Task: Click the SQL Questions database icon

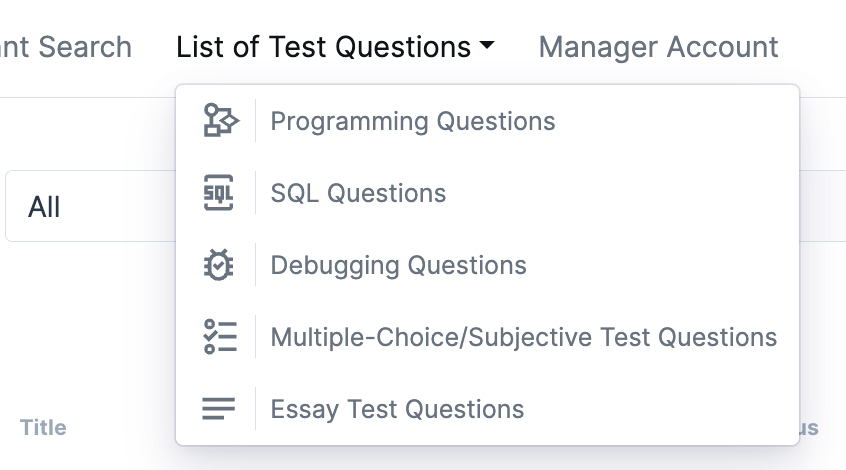Action: coord(219,193)
